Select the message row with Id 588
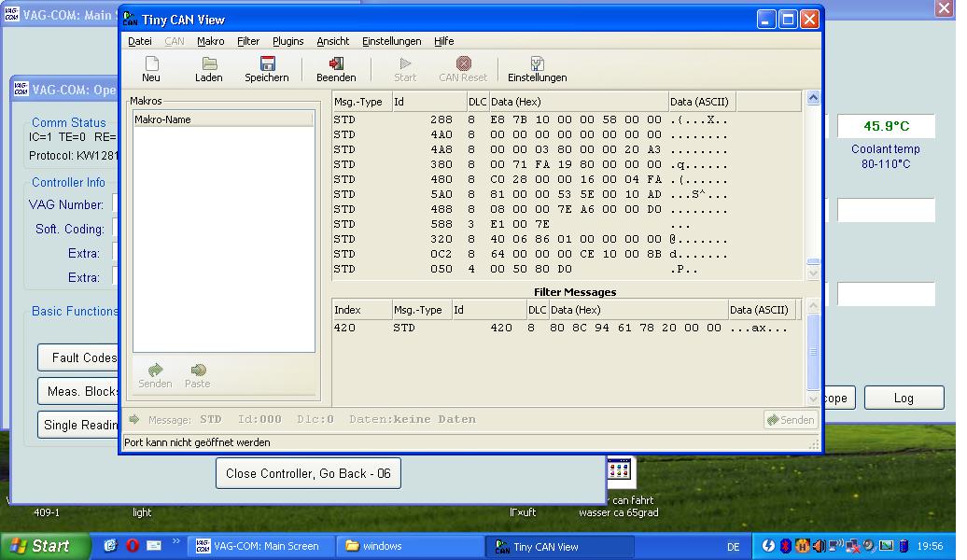This screenshot has width=967, height=560. (x=567, y=224)
